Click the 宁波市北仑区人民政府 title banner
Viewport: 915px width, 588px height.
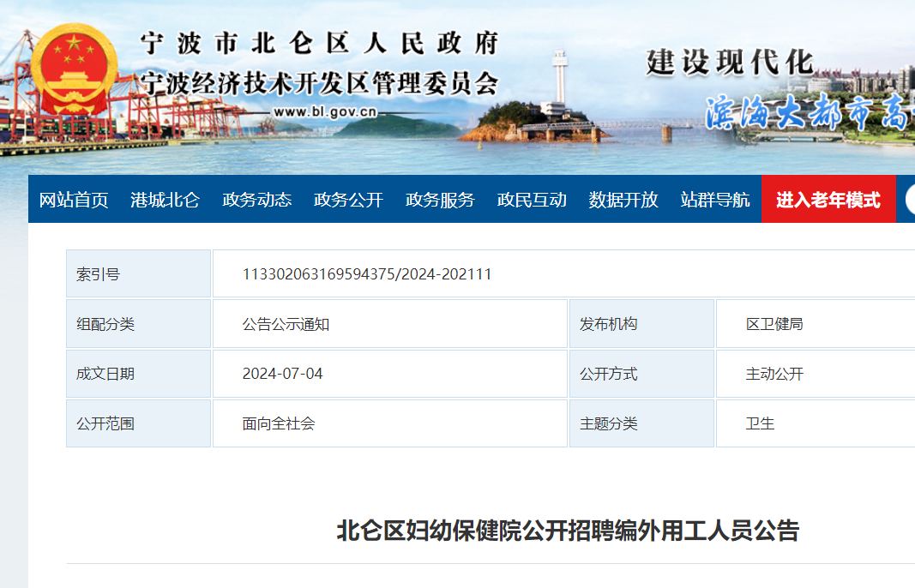pyautogui.click(x=319, y=44)
